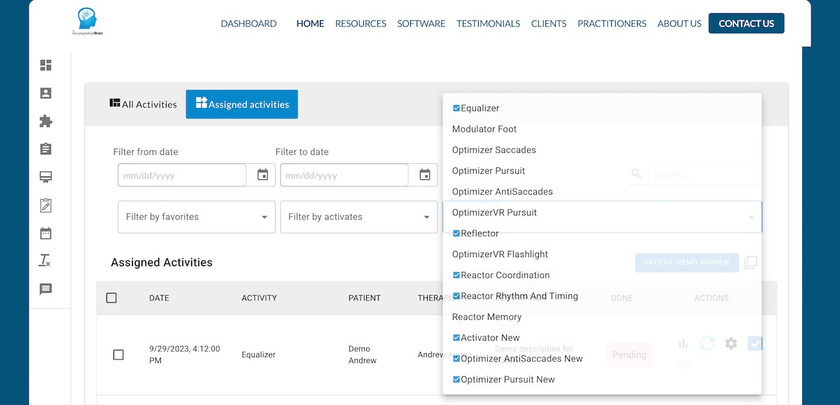Open PRACTITIONERS nav item
Screen dimensions: 840x405
click(612, 24)
